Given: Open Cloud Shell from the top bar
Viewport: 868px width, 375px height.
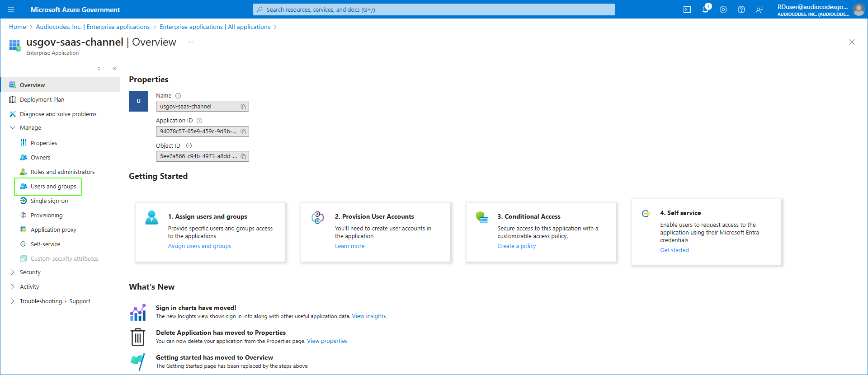Looking at the screenshot, I should (x=687, y=9).
